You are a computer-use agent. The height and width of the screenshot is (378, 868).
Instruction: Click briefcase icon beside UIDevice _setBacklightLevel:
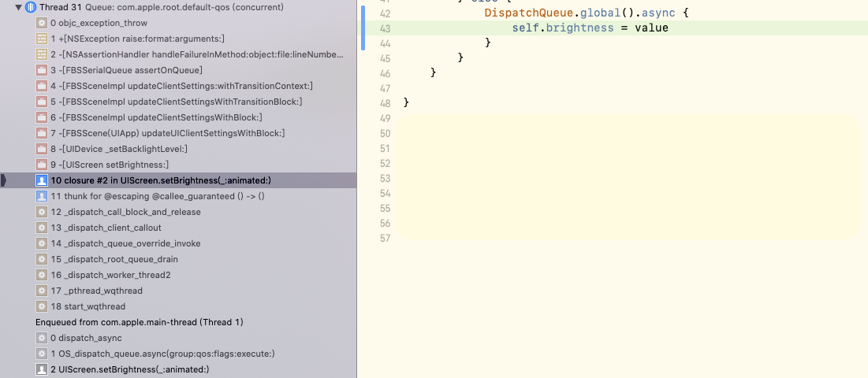click(42, 149)
